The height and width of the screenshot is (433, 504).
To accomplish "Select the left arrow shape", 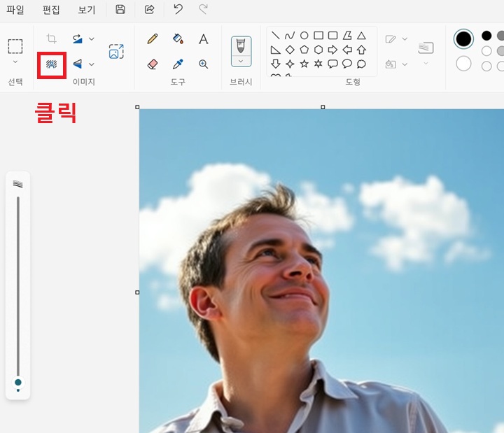I will (347, 50).
